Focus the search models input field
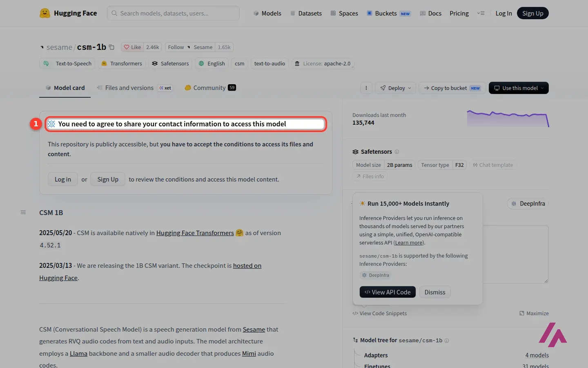This screenshot has width=588, height=368. pyautogui.click(x=173, y=13)
